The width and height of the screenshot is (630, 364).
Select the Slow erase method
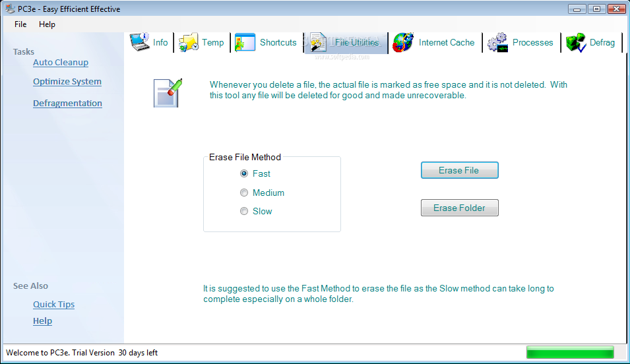244,211
